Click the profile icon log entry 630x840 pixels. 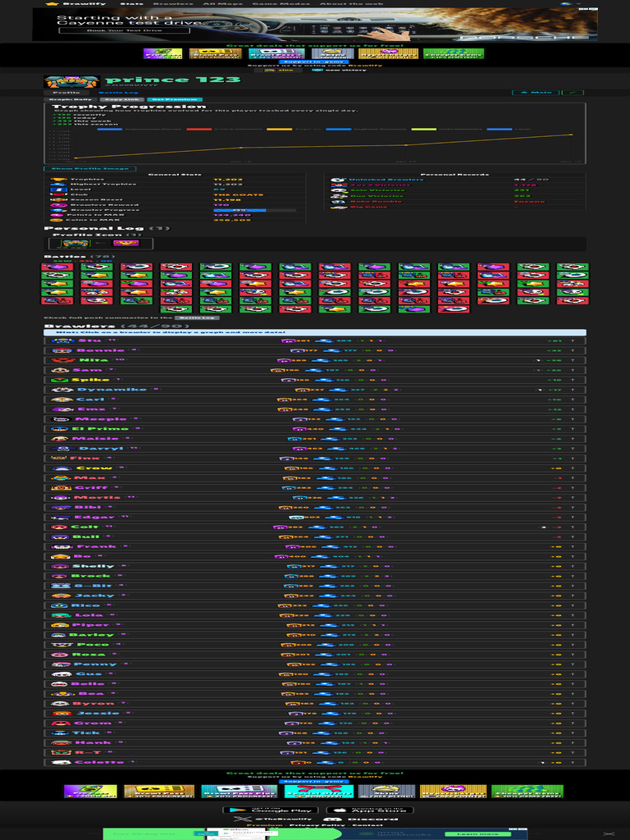click(x=101, y=243)
